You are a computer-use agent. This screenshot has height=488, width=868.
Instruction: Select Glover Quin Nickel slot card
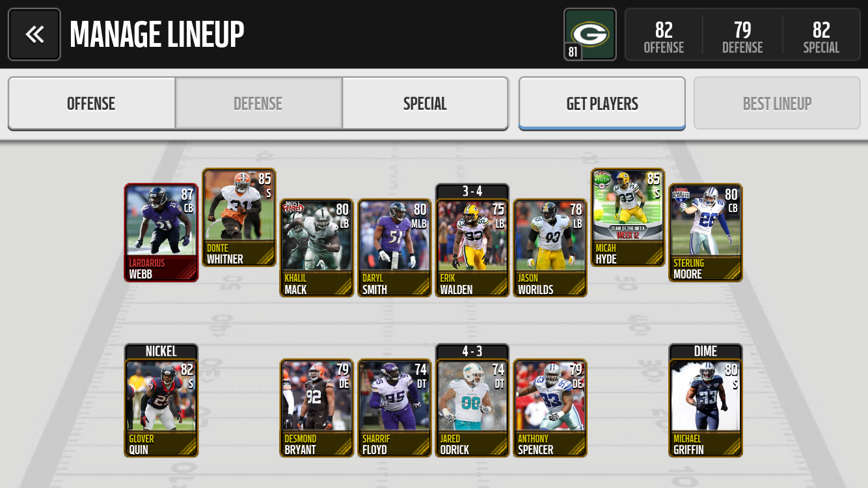tap(161, 400)
